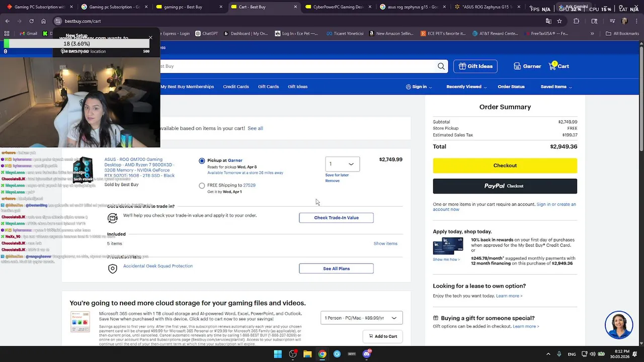The width and height of the screenshot is (644, 362).
Task: Click the yellow Checkout button
Action: (505, 165)
